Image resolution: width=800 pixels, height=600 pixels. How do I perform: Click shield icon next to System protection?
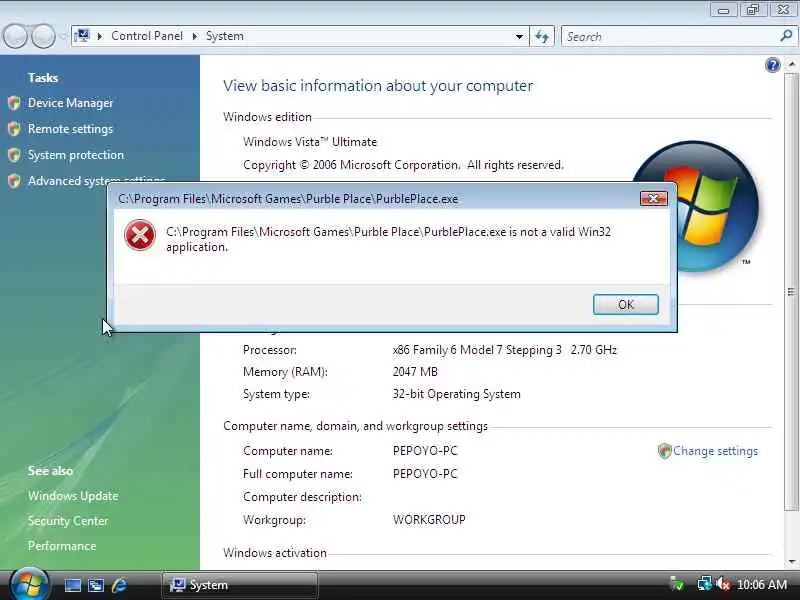click(x=14, y=155)
